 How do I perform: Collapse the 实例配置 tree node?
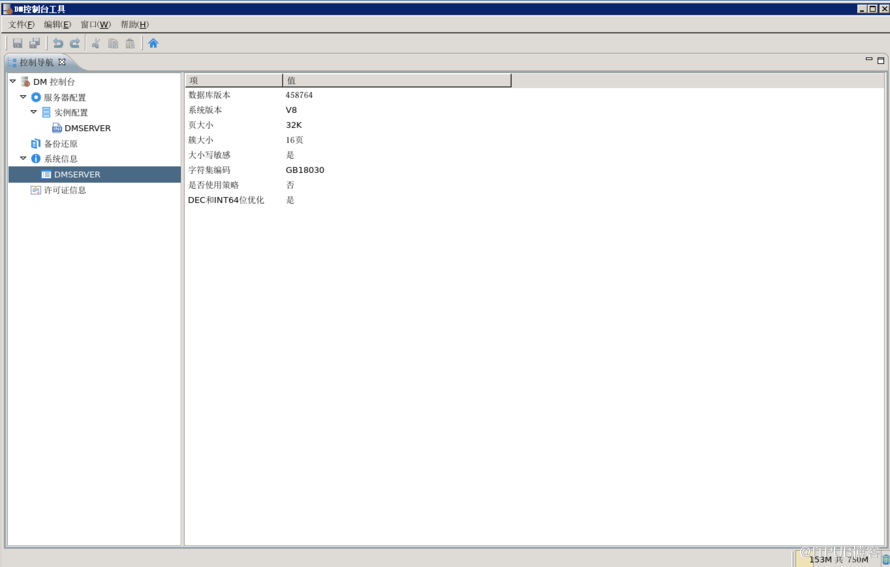point(33,113)
